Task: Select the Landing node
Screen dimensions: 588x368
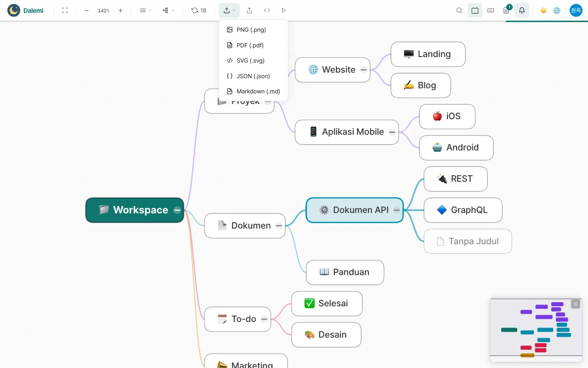Action: pyautogui.click(x=428, y=54)
